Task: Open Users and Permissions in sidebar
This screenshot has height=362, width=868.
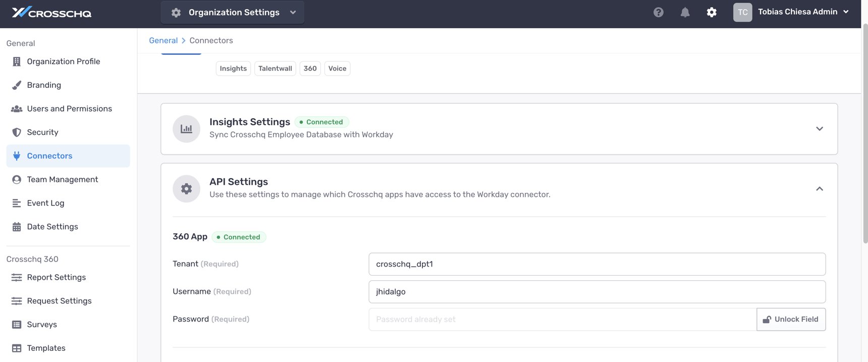Action: [69, 109]
